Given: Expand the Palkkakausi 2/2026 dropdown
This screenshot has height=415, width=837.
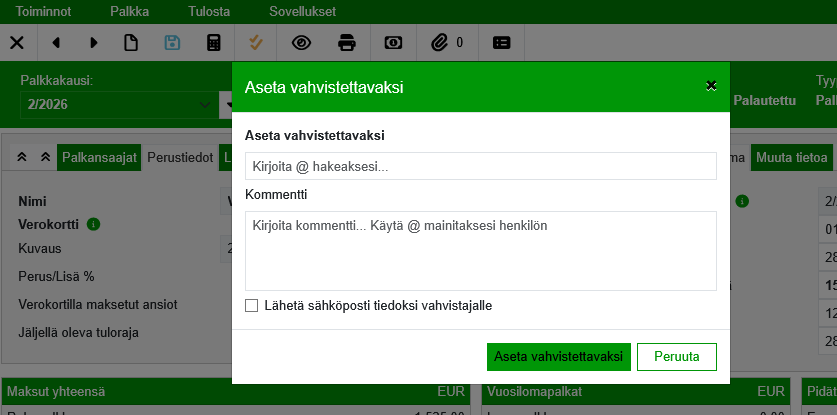Looking at the screenshot, I should [206, 104].
